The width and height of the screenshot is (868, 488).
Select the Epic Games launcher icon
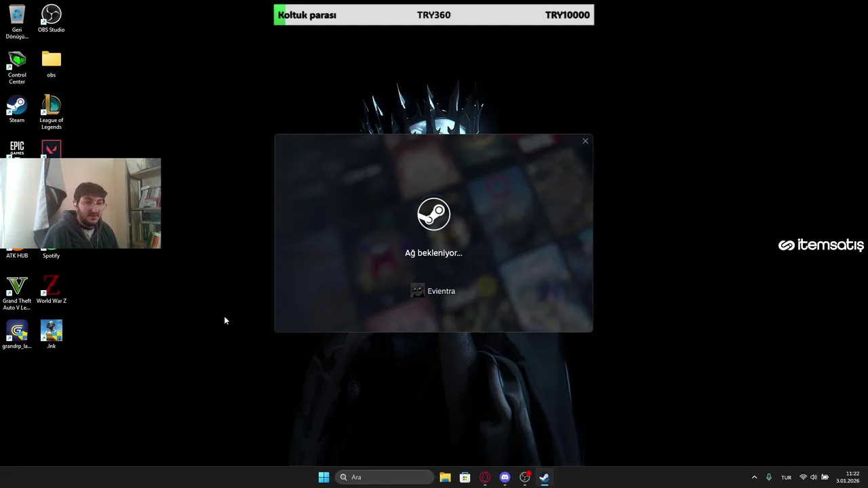17,148
